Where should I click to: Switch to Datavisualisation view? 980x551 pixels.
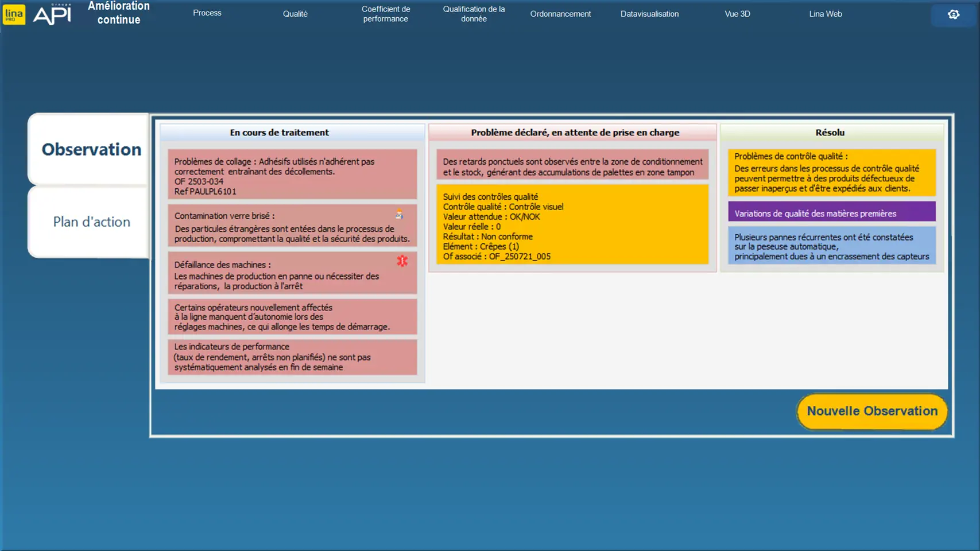pos(649,14)
